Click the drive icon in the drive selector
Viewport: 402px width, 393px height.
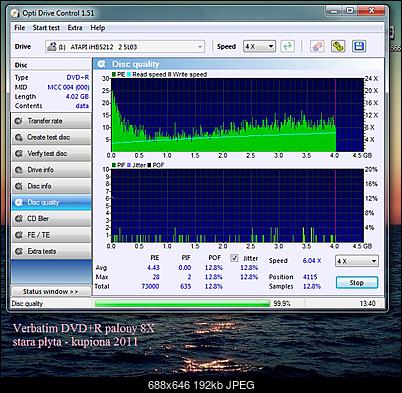click(51, 46)
